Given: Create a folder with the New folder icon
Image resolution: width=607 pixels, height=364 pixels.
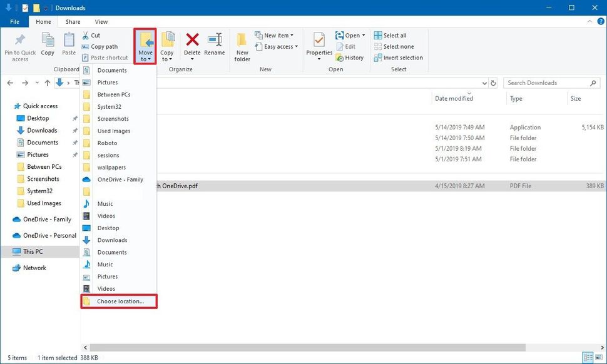Looking at the screenshot, I should point(242,45).
